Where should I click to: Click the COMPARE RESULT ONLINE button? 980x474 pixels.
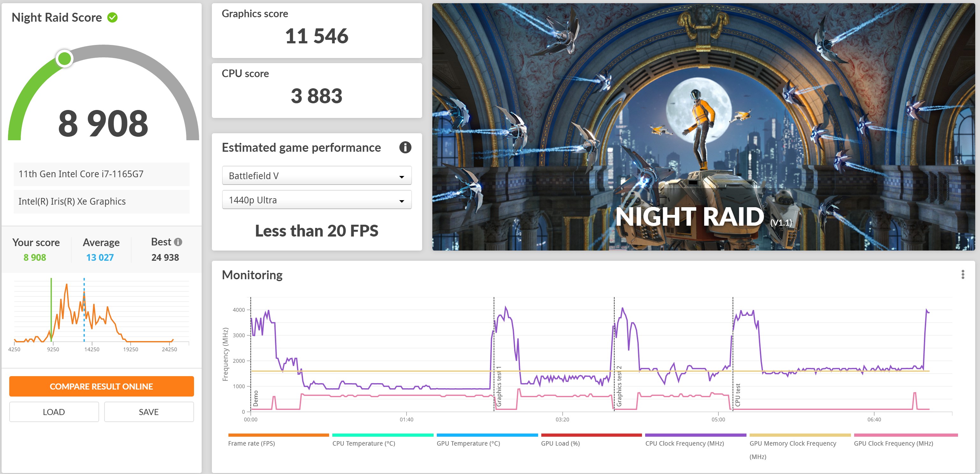click(101, 386)
